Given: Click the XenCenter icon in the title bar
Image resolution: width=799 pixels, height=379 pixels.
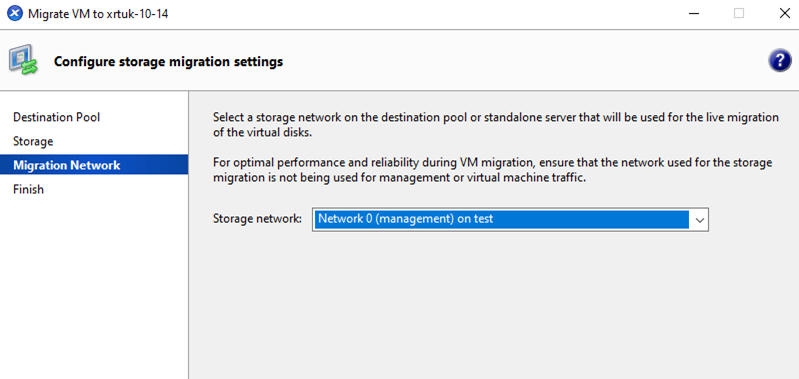Looking at the screenshot, I should tap(15, 14).
